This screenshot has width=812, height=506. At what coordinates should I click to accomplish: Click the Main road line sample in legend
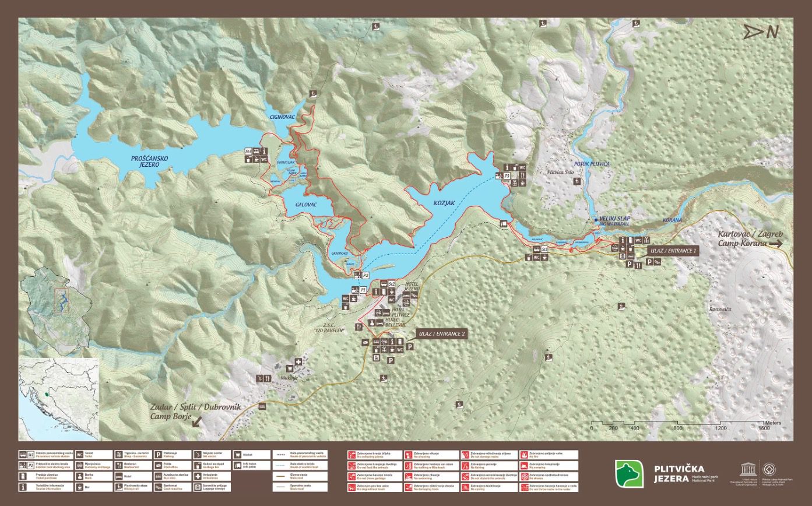tap(282, 476)
